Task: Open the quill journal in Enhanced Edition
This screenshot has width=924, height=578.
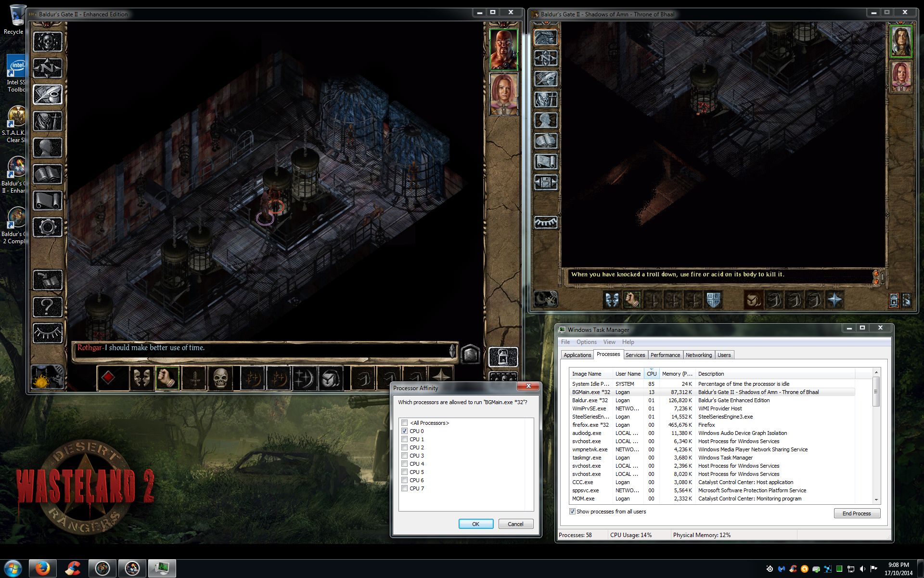Action: coord(48,94)
